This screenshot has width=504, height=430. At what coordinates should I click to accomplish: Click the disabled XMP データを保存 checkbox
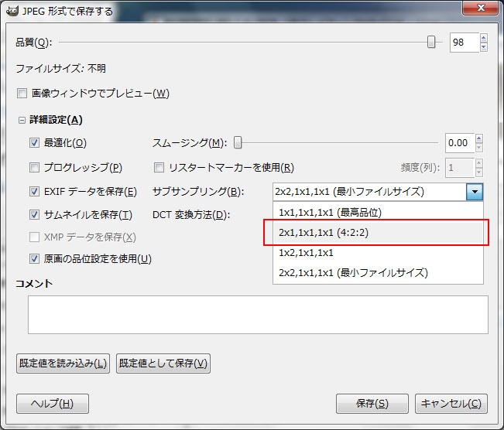click(x=34, y=237)
